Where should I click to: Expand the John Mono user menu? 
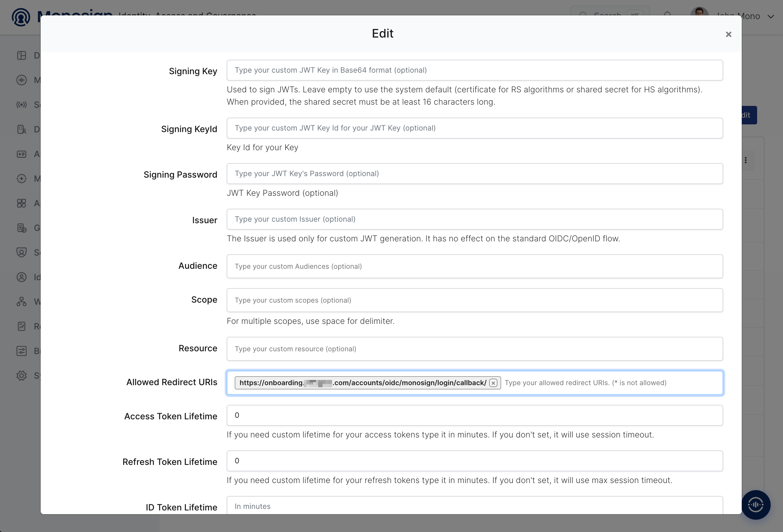tap(771, 17)
